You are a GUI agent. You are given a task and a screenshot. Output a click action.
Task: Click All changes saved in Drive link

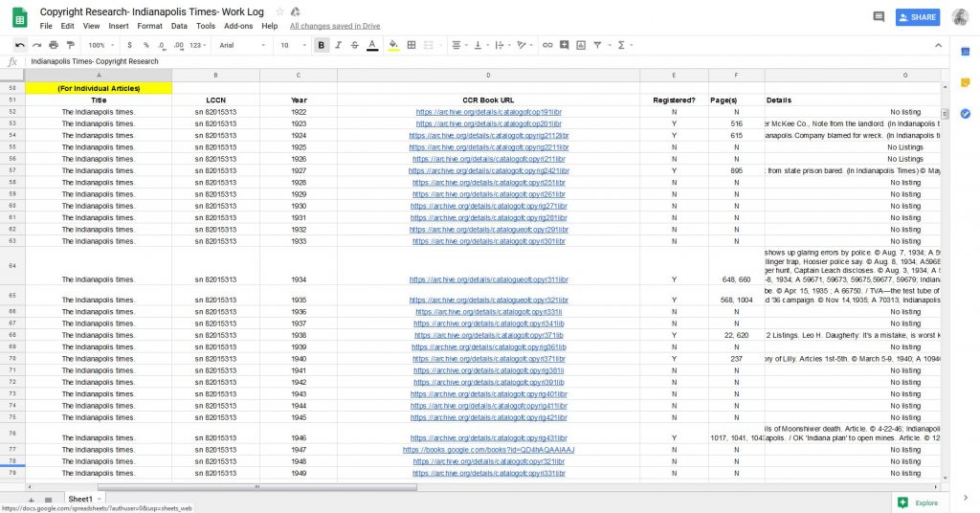coord(335,26)
